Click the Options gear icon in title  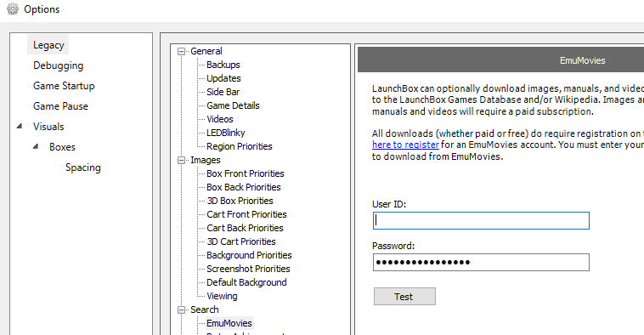pos(13,9)
